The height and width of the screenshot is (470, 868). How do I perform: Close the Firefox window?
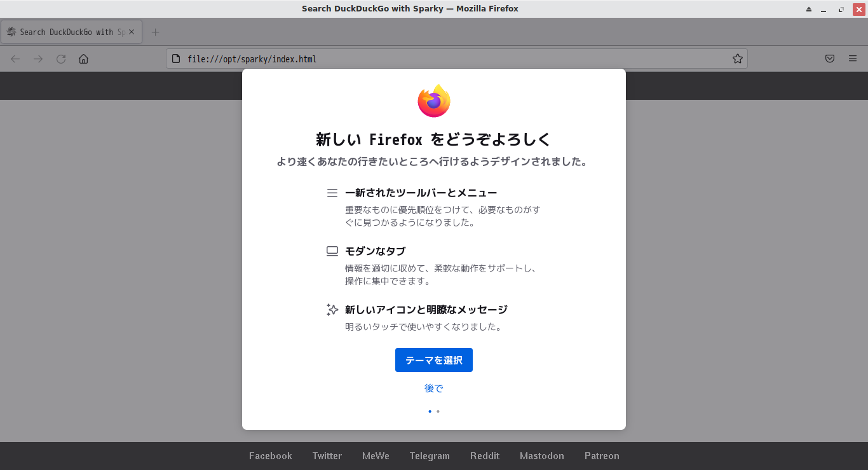(859, 9)
